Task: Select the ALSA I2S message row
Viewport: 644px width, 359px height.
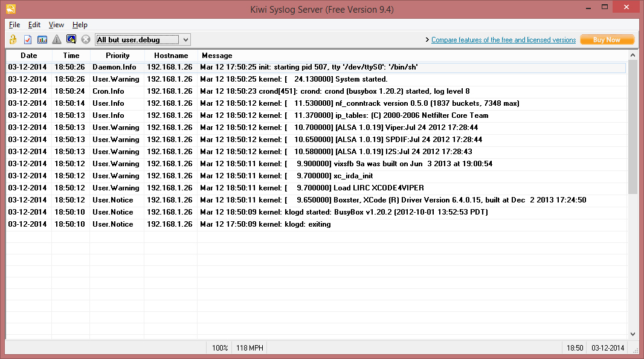Action: [x=316, y=152]
